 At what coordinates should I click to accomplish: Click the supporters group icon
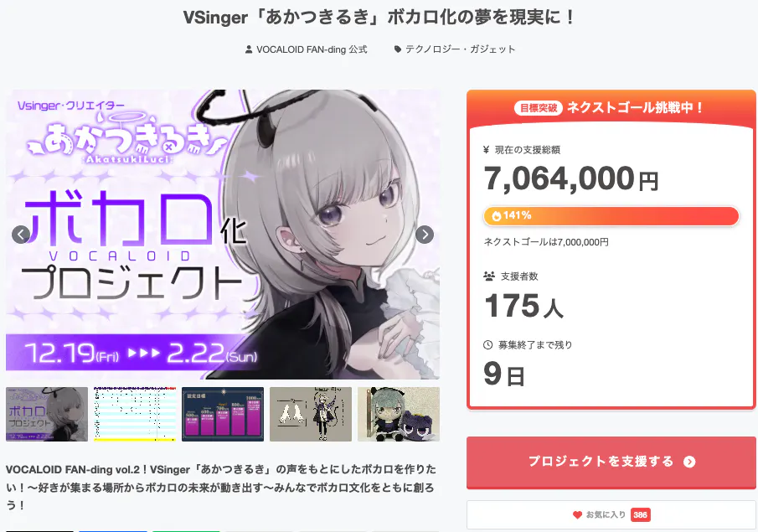489,276
